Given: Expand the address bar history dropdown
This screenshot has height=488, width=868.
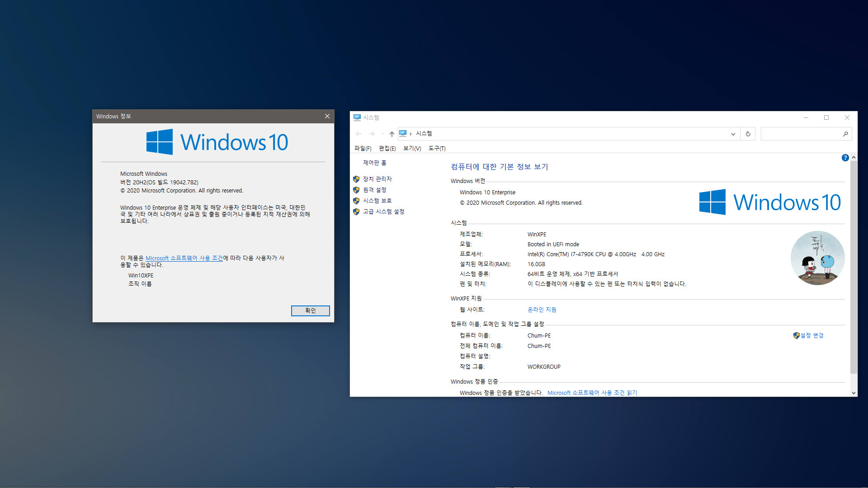Looking at the screenshot, I should coord(733,134).
